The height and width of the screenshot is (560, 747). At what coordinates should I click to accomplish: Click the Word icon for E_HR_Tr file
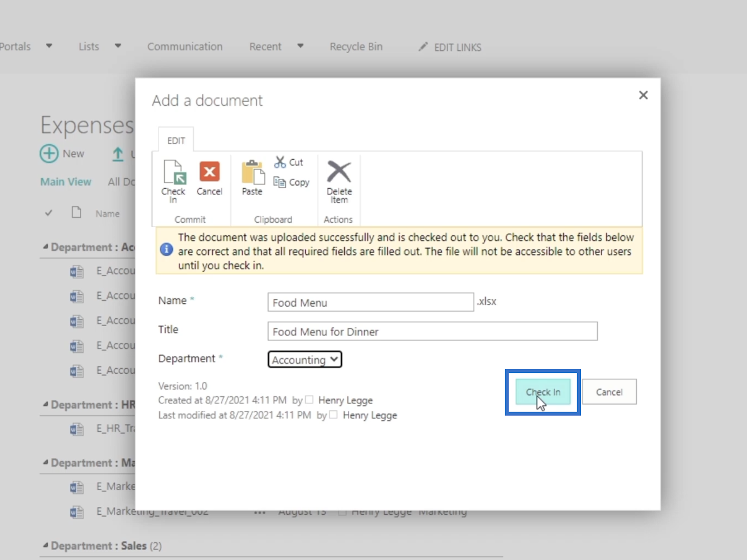(77, 429)
